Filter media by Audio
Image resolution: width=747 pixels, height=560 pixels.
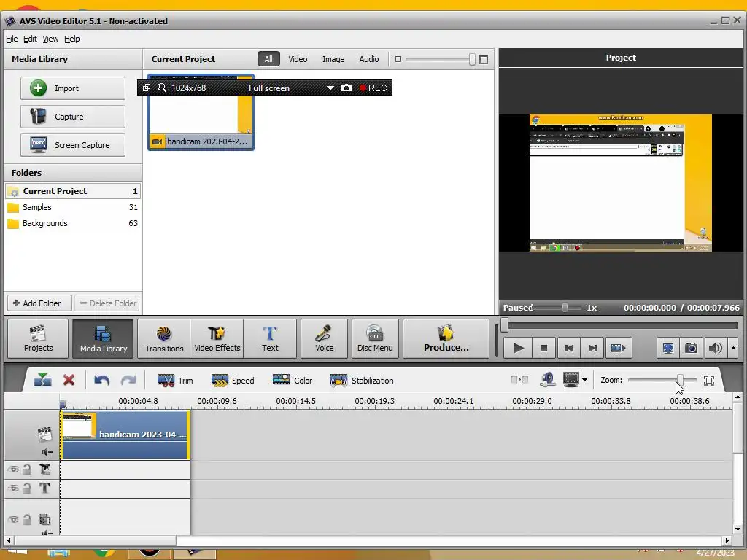click(368, 59)
